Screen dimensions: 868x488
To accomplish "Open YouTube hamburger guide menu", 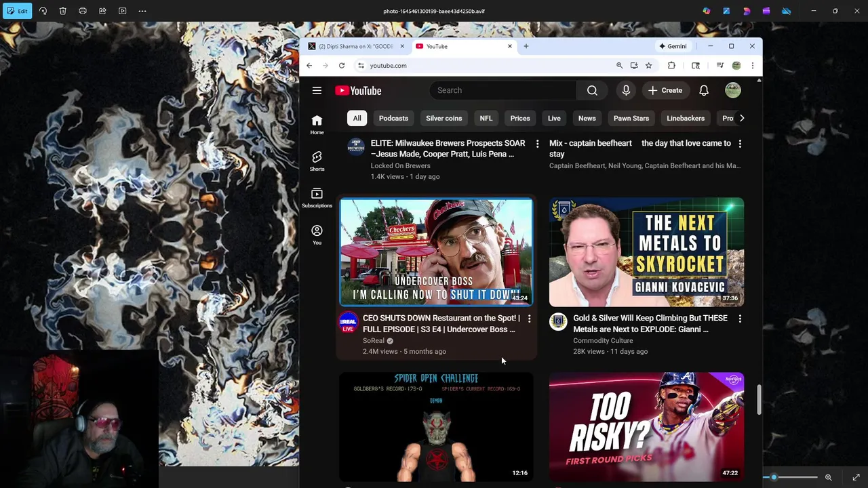I will [x=317, y=91].
